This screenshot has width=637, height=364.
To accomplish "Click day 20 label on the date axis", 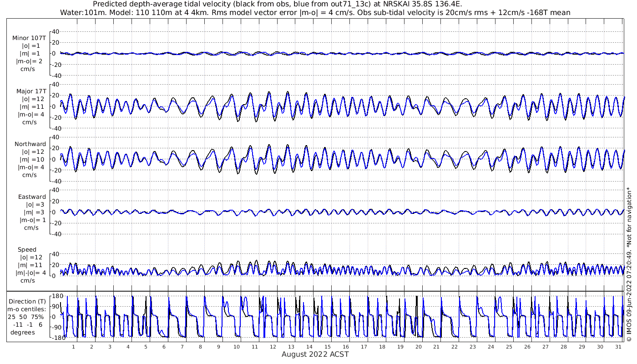I will [x=418, y=347].
